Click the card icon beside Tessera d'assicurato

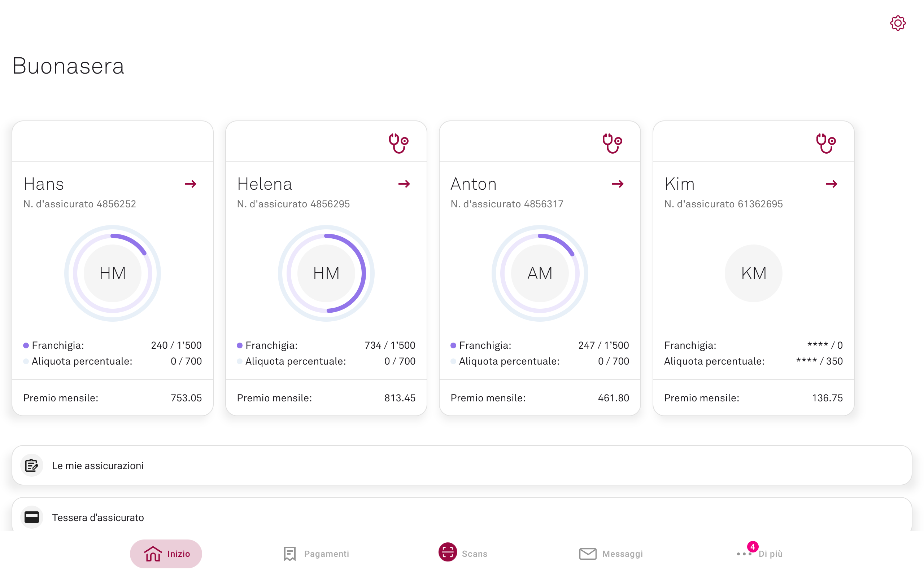coord(32,517)
